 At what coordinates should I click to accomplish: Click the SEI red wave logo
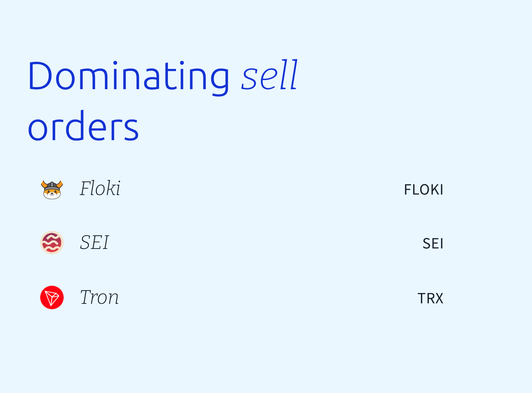coord(52,242)
